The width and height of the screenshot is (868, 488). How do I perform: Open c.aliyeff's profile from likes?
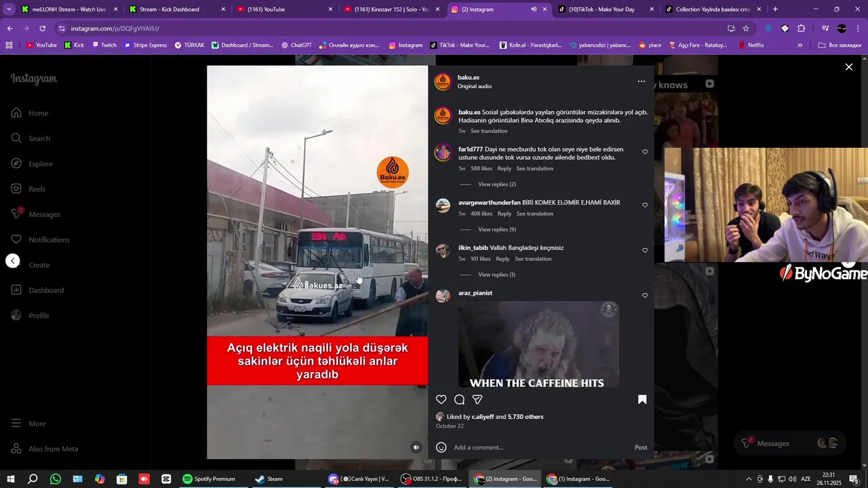tap(482, 417)
